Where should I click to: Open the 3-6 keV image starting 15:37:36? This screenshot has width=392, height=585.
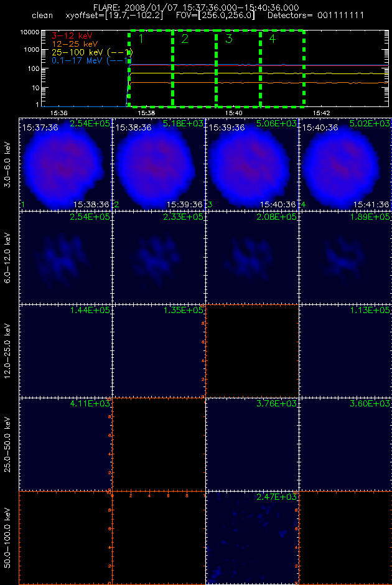(65, 164)
